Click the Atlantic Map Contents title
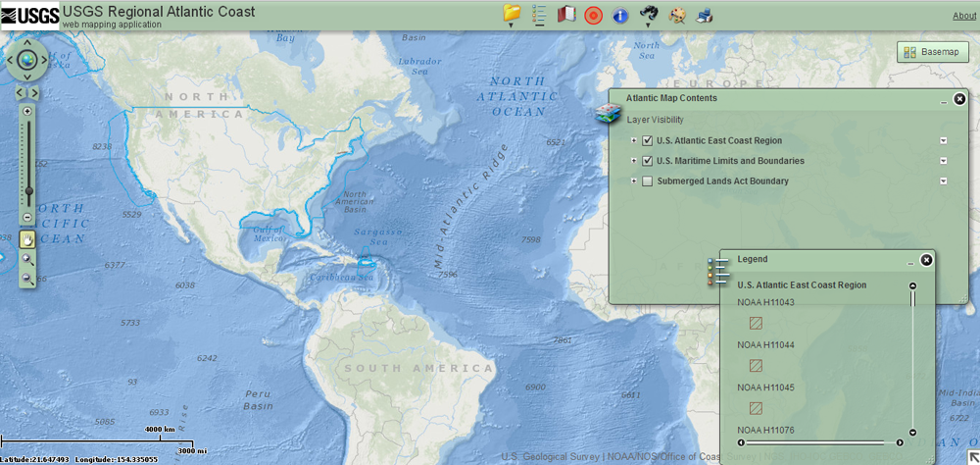This screenshot has width=980, height=465. (671, 98)
